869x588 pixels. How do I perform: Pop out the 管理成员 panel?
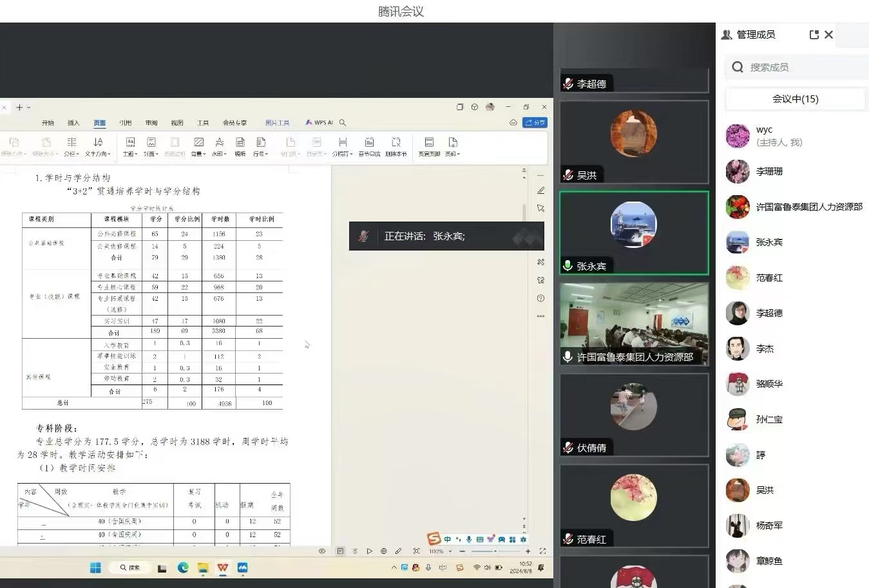tap(814, 35)
